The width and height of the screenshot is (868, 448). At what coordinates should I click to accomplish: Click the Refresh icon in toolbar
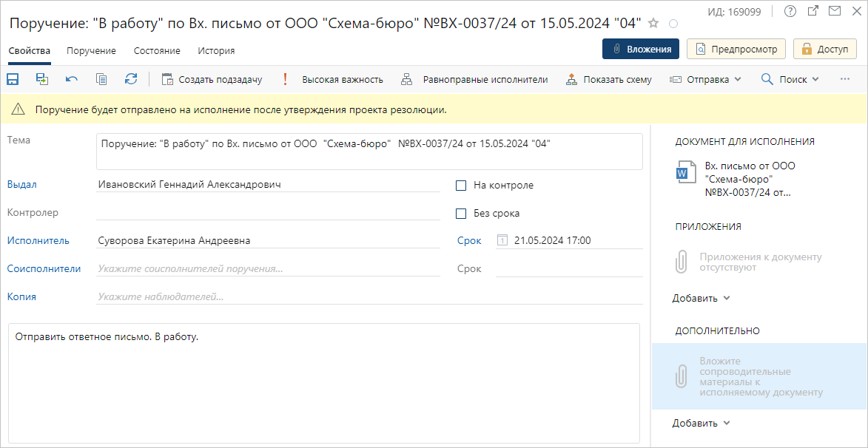coord(131,79)
